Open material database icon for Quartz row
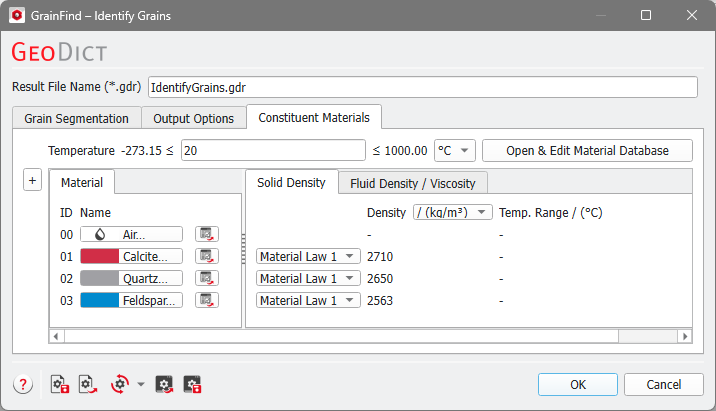The image size is (716, 411). [x=207, y=278]
